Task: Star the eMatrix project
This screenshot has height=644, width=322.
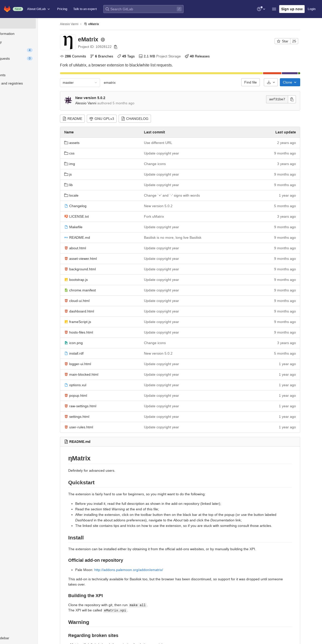Action: pos(282,41)
